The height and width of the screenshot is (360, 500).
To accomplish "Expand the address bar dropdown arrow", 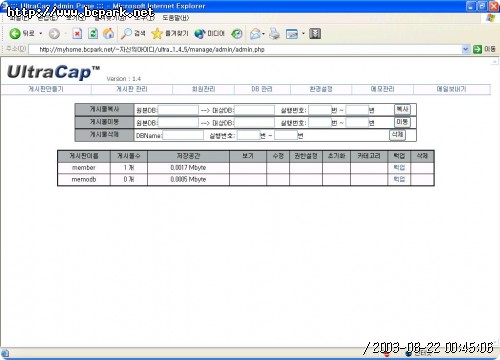I will pyautogui.click(x=466, y=49).
